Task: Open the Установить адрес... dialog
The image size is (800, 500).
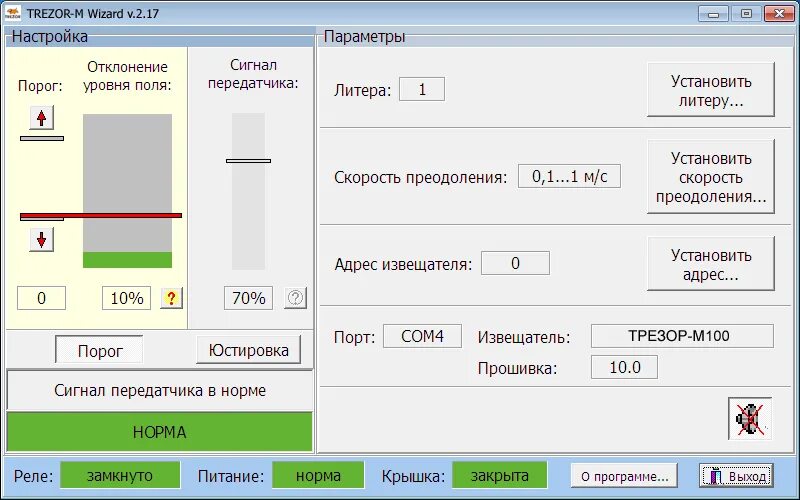Action: (711, 264)
